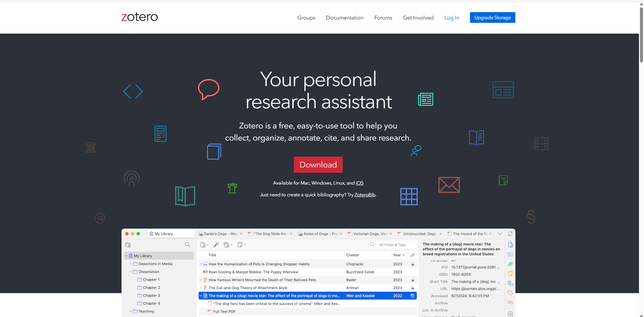Open the item Info pane icon
The image size is (644, 317).
[510, 245]
